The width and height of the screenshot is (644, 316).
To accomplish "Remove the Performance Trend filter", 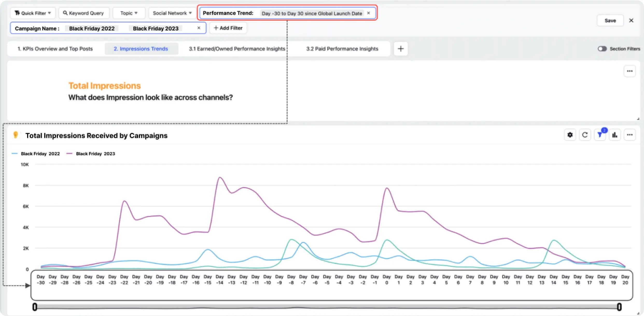I will (x=368, y=13).
